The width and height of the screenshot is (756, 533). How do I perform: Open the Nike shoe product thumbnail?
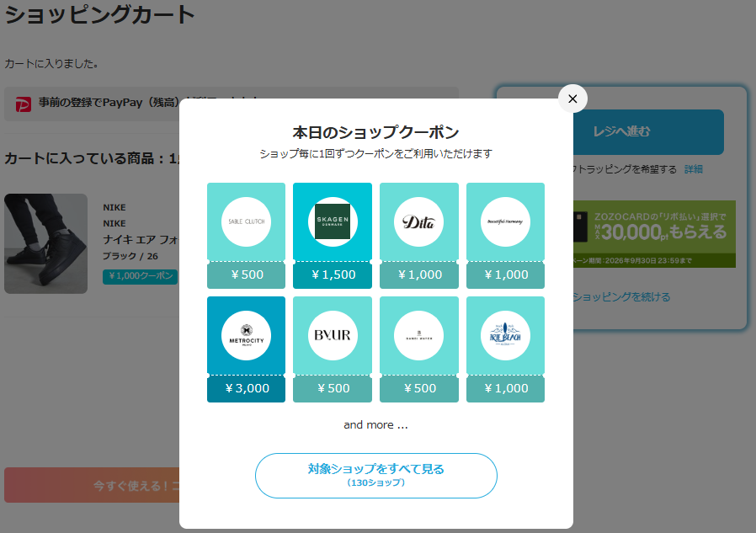(45, 243)
